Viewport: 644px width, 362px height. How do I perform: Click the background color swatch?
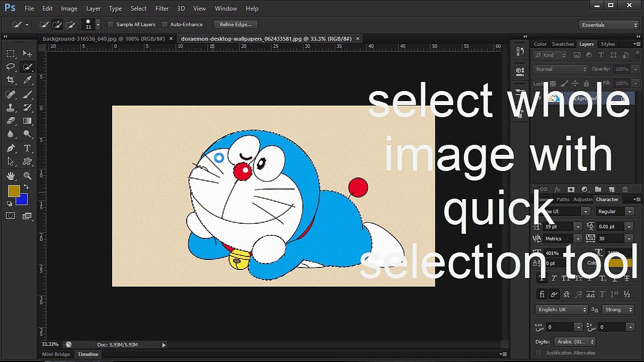(x=23, y=201)
